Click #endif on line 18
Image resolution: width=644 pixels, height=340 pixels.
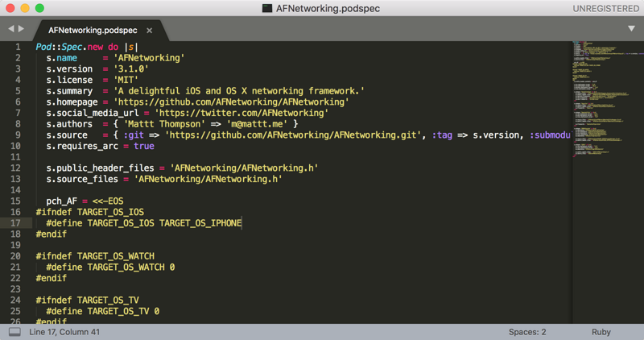[52, 234]
